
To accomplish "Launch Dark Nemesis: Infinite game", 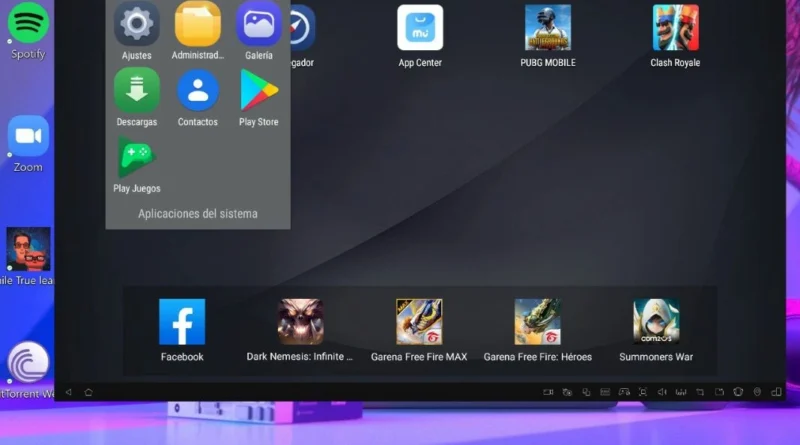I will click(x=301, y=322).
